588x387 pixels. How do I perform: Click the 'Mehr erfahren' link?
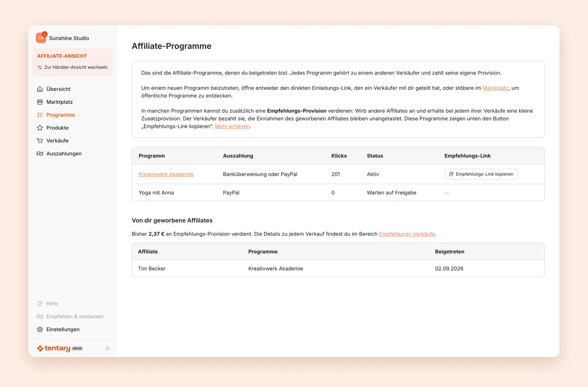pyautogui.click(x=232, y=126)
